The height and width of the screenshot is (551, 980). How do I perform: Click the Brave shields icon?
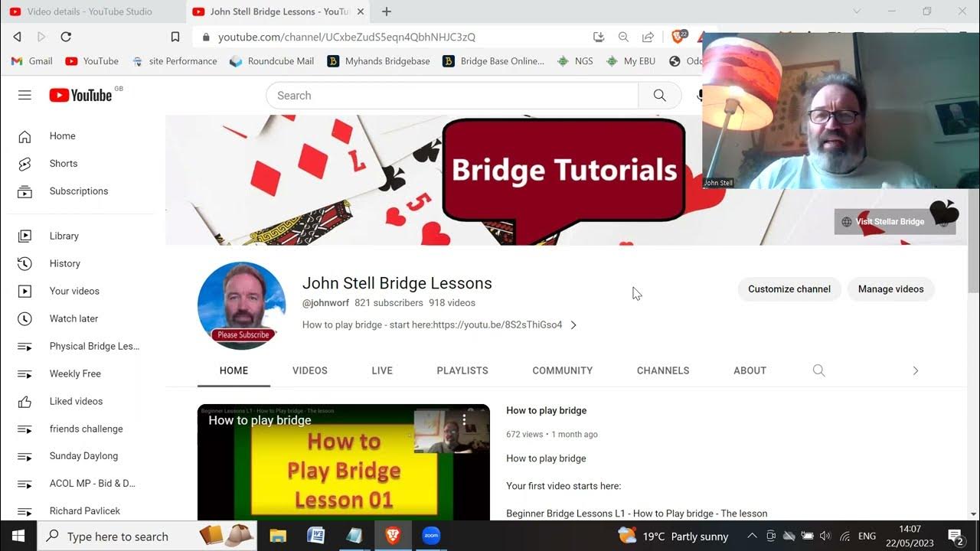678,36
